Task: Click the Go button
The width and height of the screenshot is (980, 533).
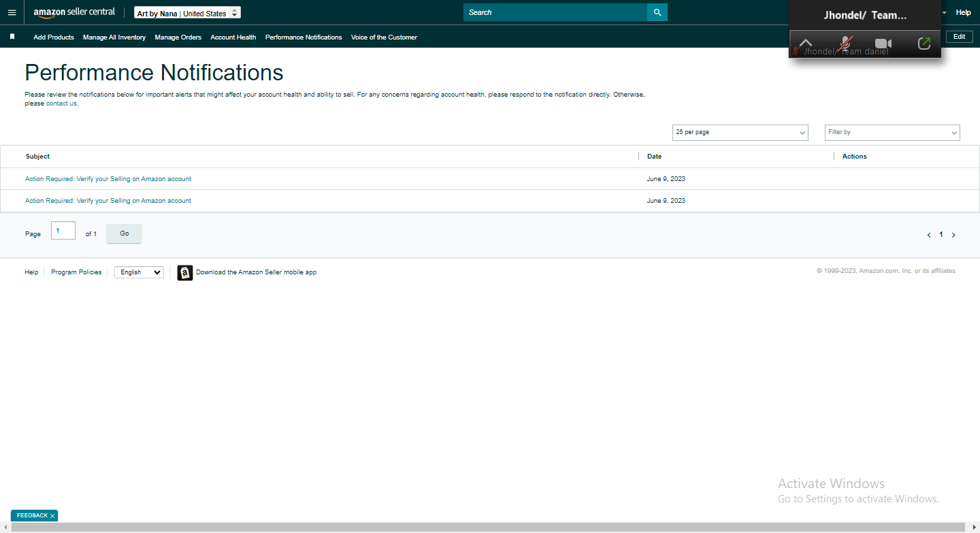Action: tap(125, 233)
